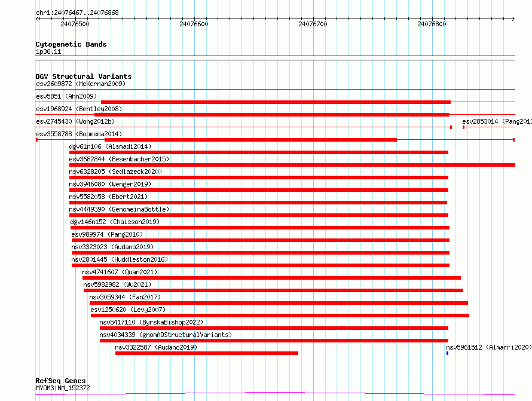Screen dimensions: 532x401
Task: Open the nsv5582058 (Ebert2021) label
Action: click(108, 197)
